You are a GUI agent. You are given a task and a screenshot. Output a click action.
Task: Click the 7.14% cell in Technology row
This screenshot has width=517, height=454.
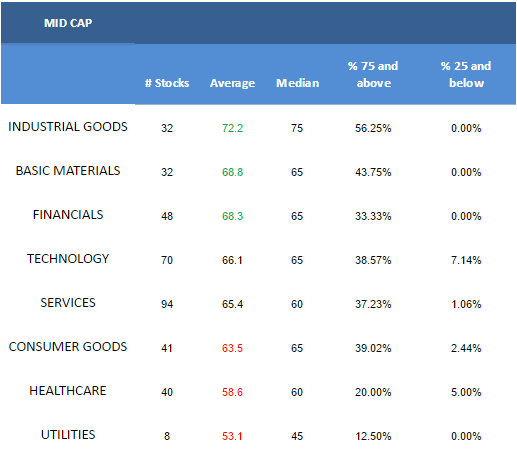[x=466, y=260]
